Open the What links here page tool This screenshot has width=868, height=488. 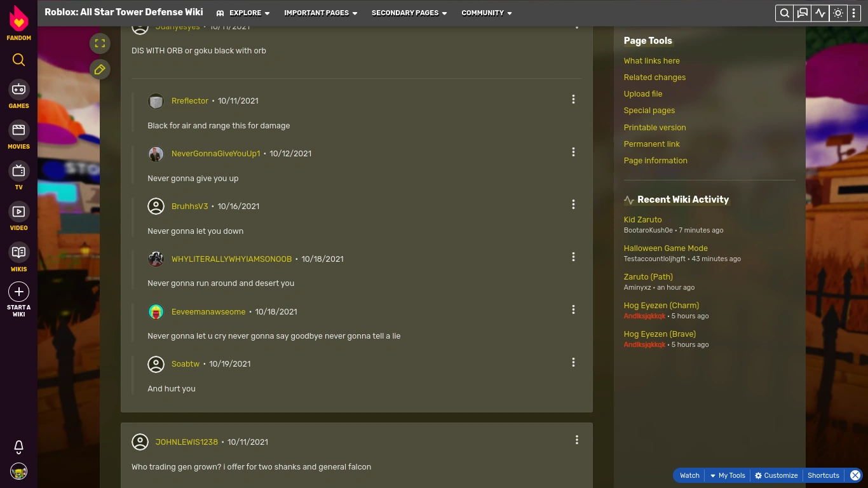[651, 60]
